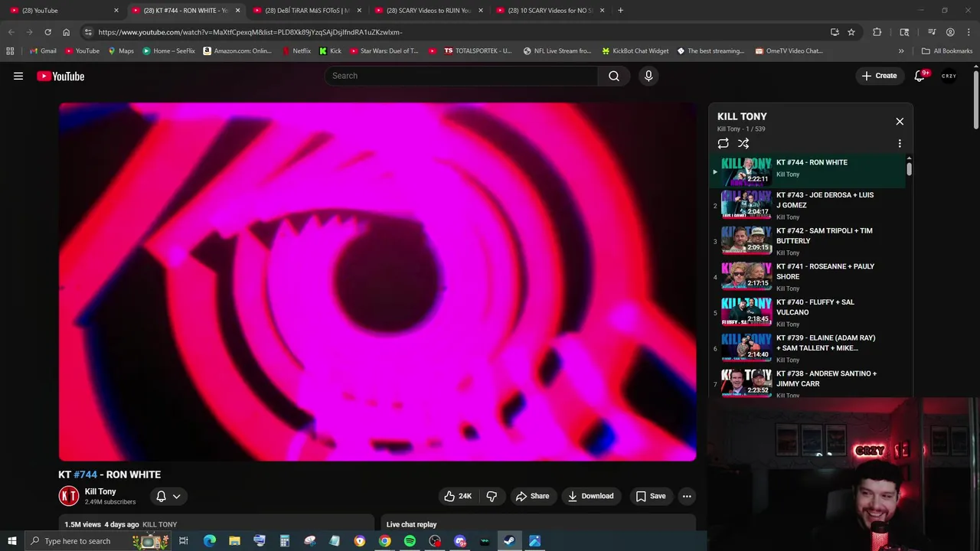This screenshot has width=980, height=551.
Task: Play KT #743 - Joe DeRosa + Luis J Gomez
Action: [807, 205]
